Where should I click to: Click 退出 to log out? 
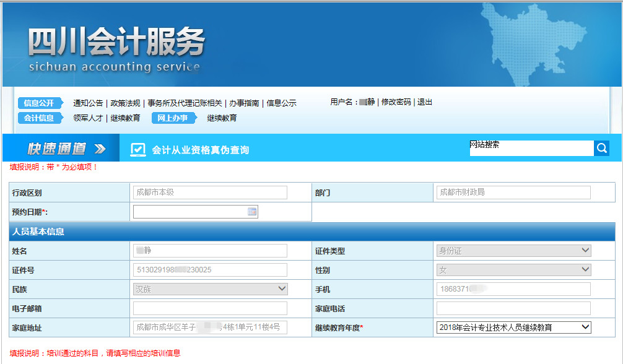pos(424,103)
